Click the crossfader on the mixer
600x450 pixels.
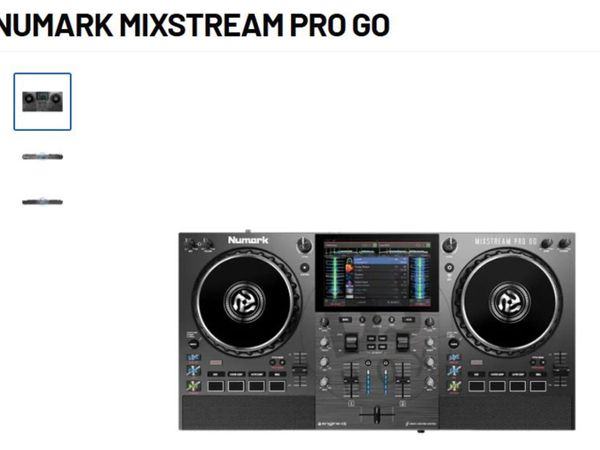coord(377,414)
